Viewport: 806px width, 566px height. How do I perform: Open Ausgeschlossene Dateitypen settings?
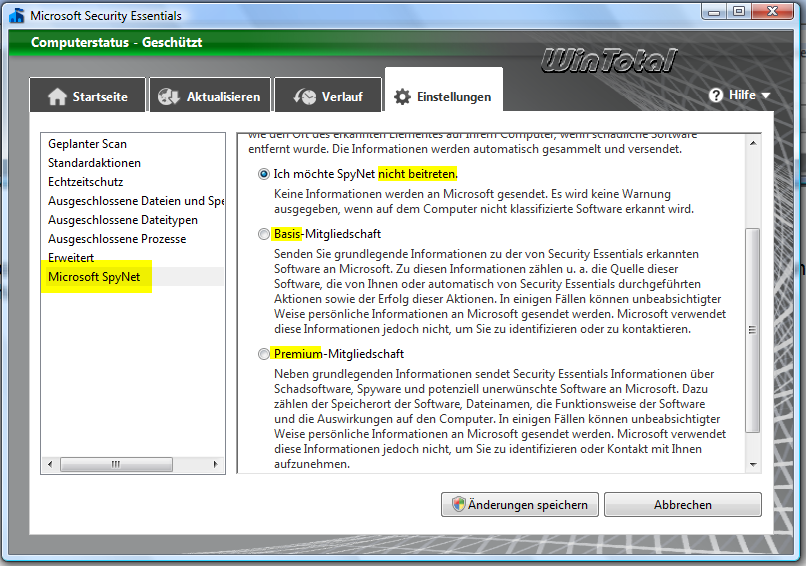pos(122,220)
